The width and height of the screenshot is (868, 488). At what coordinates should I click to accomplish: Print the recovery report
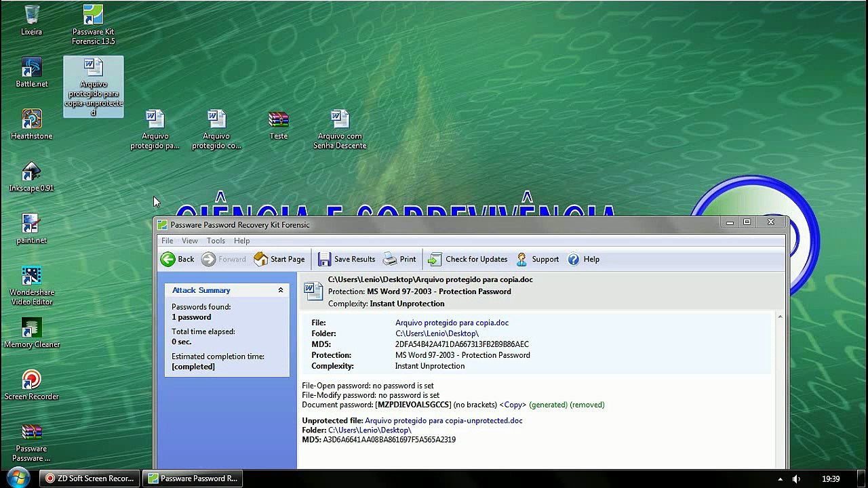(x=399, y=259)
